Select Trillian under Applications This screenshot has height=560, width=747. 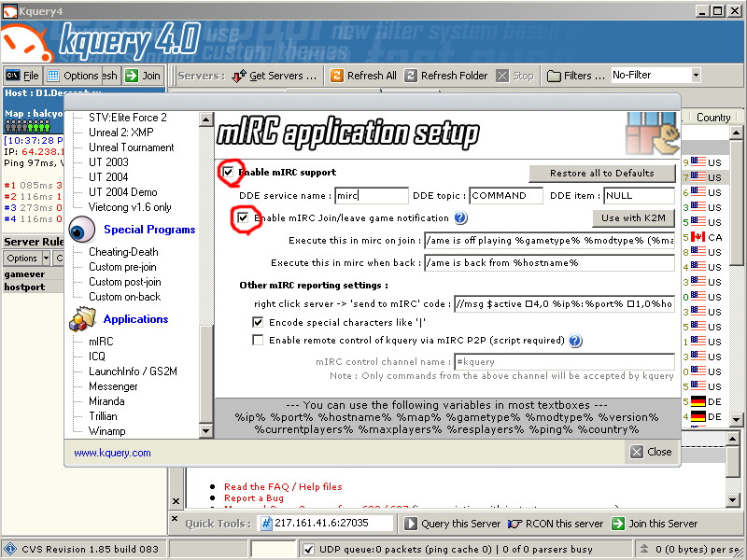click(x=103, y=415)
